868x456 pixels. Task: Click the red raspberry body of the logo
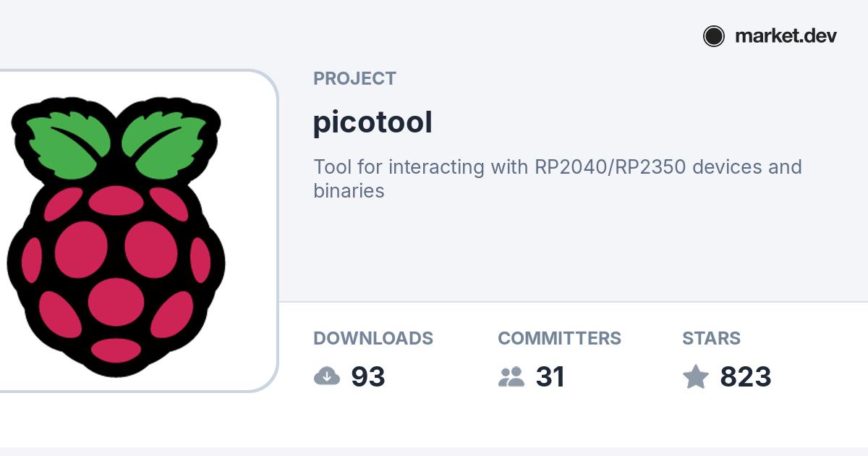(x=116, y=275)
